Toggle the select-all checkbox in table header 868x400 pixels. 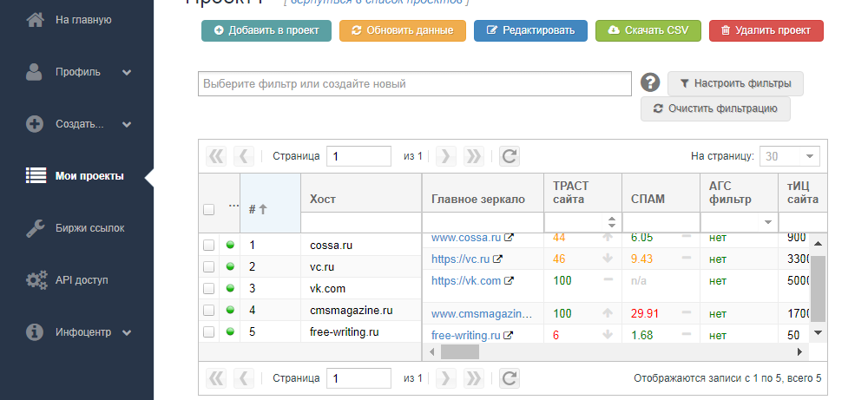tap(208, 210)
